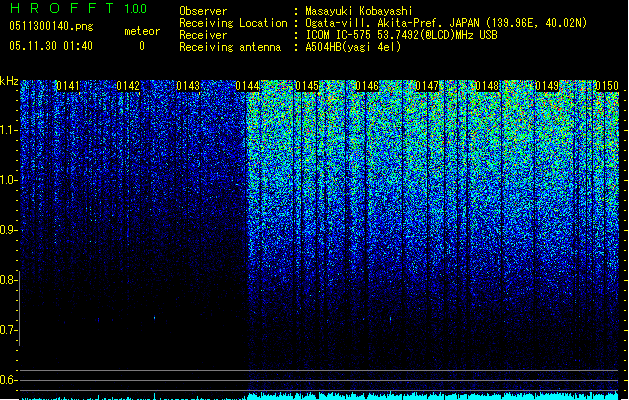629x400 pixels.
Task: Click the 0.6 kHz axis label
Action: [x=9, y=380]
